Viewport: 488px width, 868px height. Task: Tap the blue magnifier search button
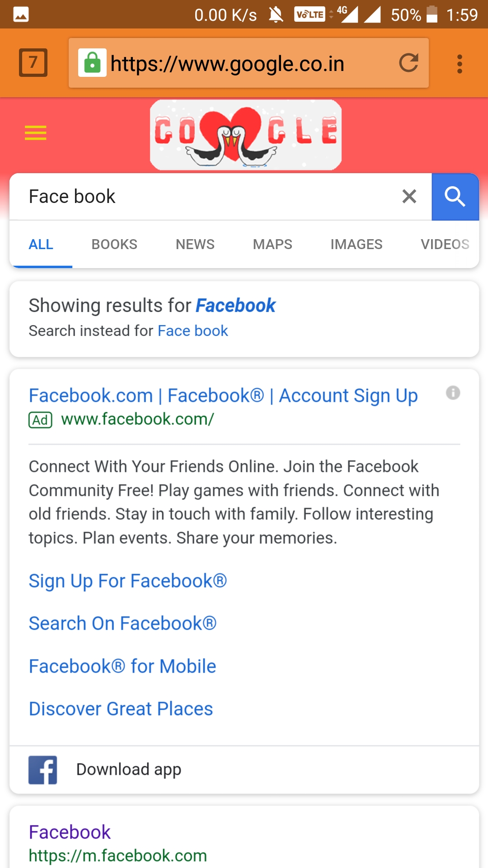455,197
